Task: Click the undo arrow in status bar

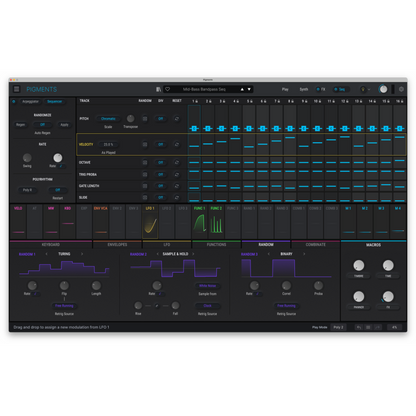Action: tap(359, 327)
